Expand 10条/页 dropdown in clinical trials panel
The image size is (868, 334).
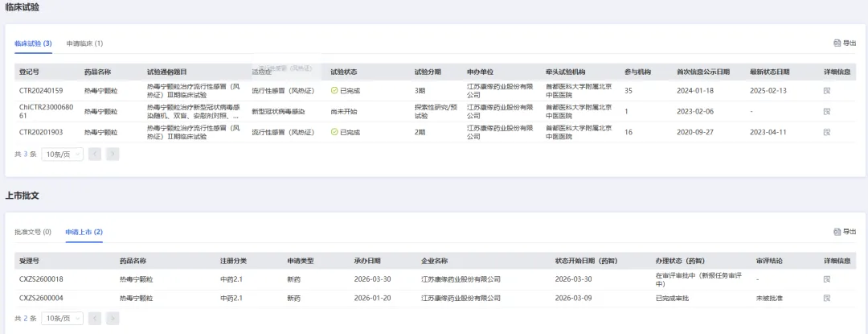pos(62,154)
